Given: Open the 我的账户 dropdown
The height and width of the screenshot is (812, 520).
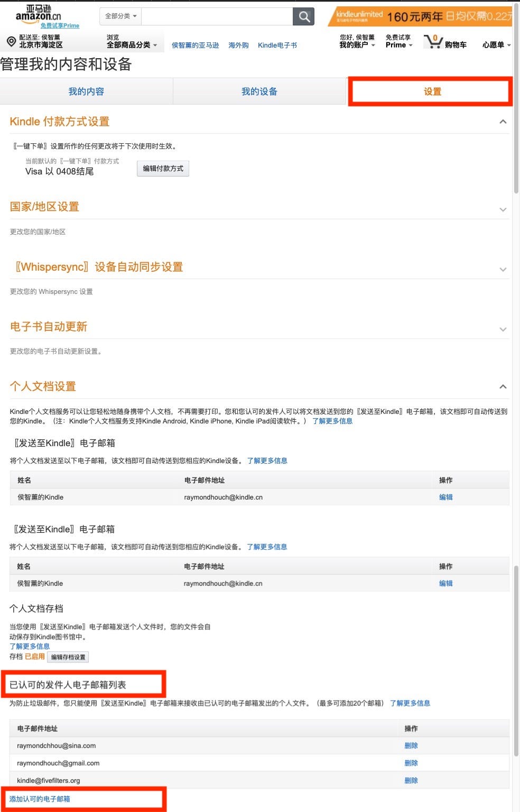Looking at the screenshot, I should click(x=357, y=45).
